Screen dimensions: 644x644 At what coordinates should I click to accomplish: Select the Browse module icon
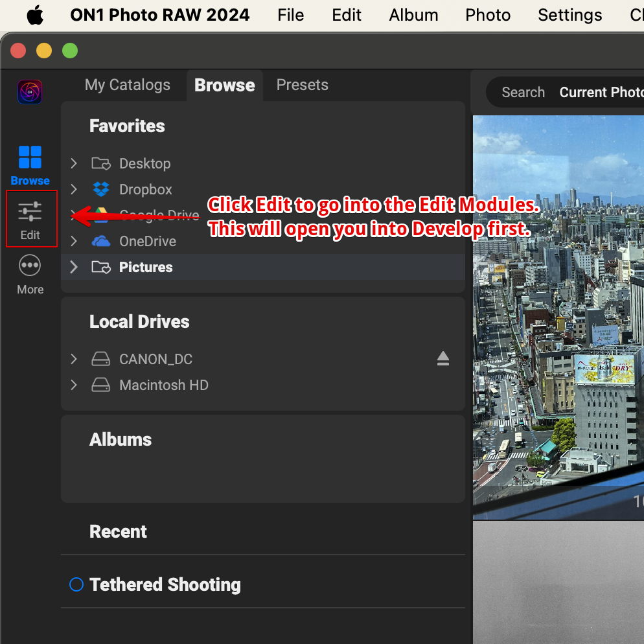pyautogui.click(x=30, y=165)
